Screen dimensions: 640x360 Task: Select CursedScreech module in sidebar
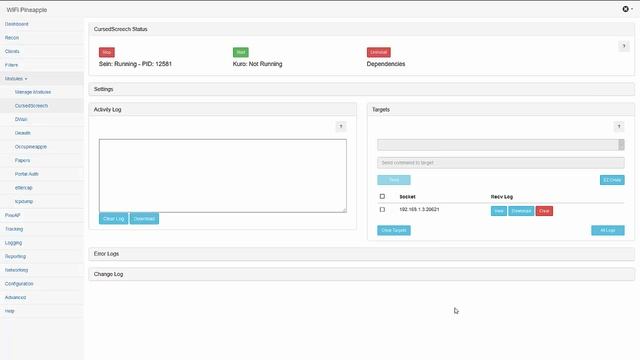(31, 106)
